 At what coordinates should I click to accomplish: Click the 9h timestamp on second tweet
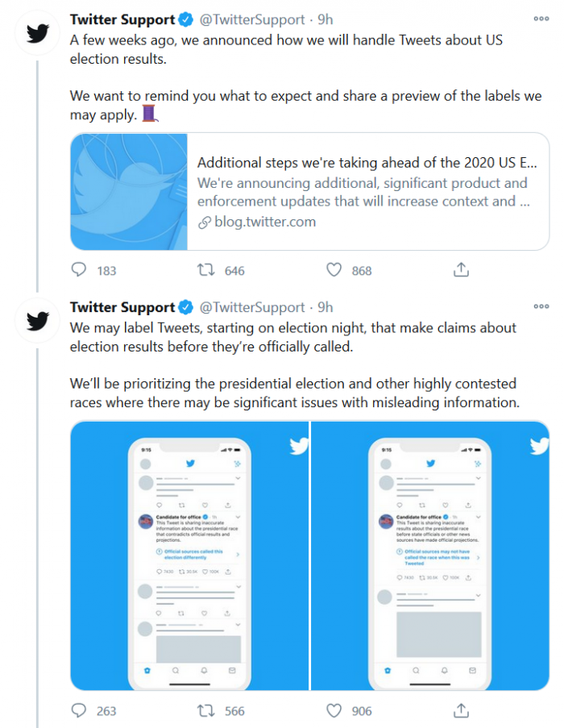[325, 307]
